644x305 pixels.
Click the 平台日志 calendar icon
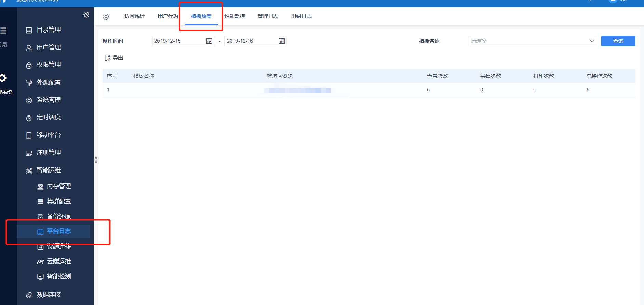point(40,232)
